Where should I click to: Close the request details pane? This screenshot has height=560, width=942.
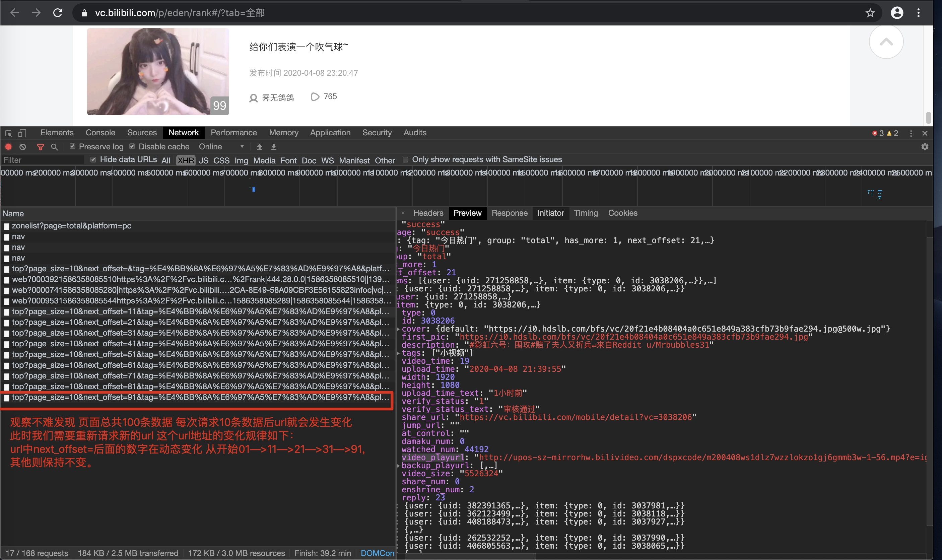pos(403,213)
